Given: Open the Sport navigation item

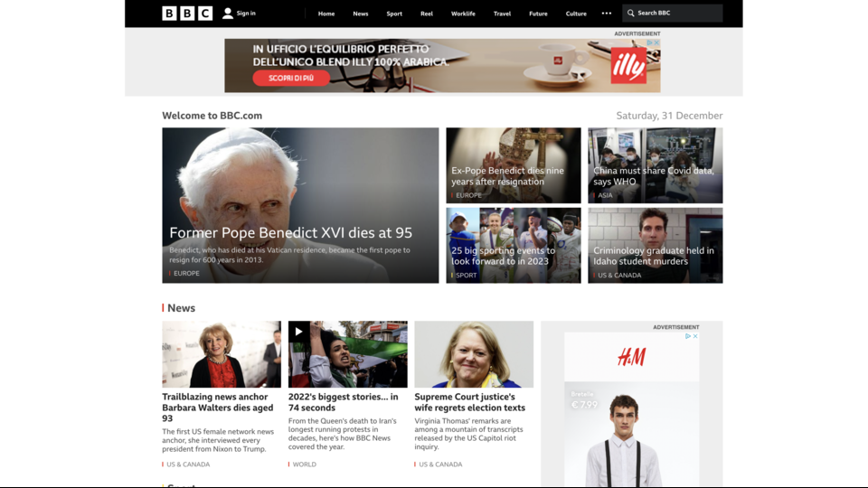Looking at the screenshot, I should pyautogui.click(x=394, y=14).
